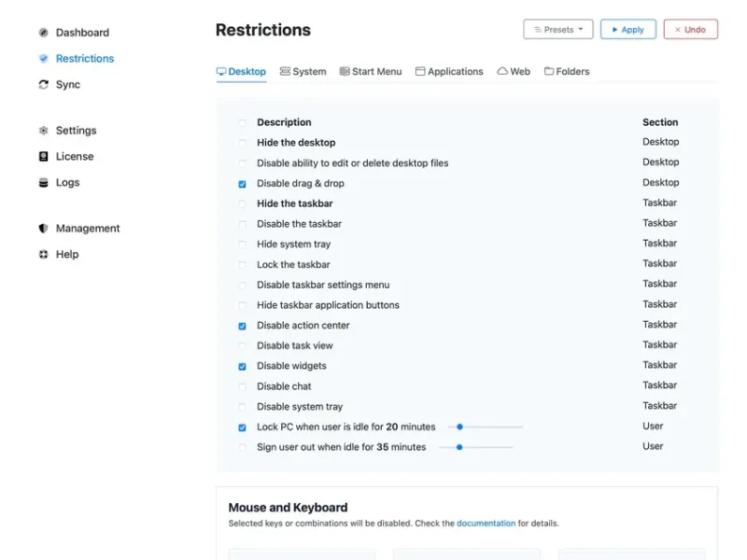The width and height of the screenshot is (747, 560).
Task: Click the License badge icon
Action: 43,157
